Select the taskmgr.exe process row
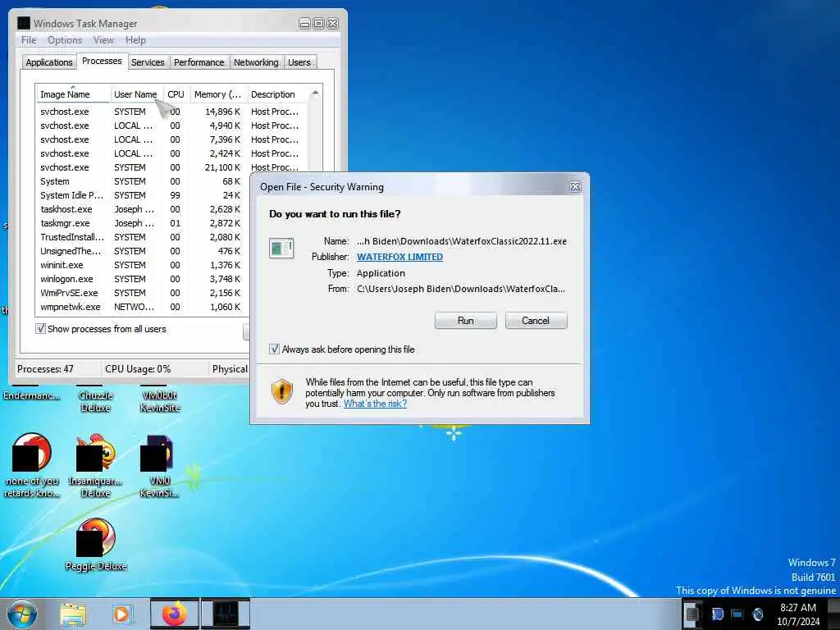840x630 pixels. click(x=144, y=223)
